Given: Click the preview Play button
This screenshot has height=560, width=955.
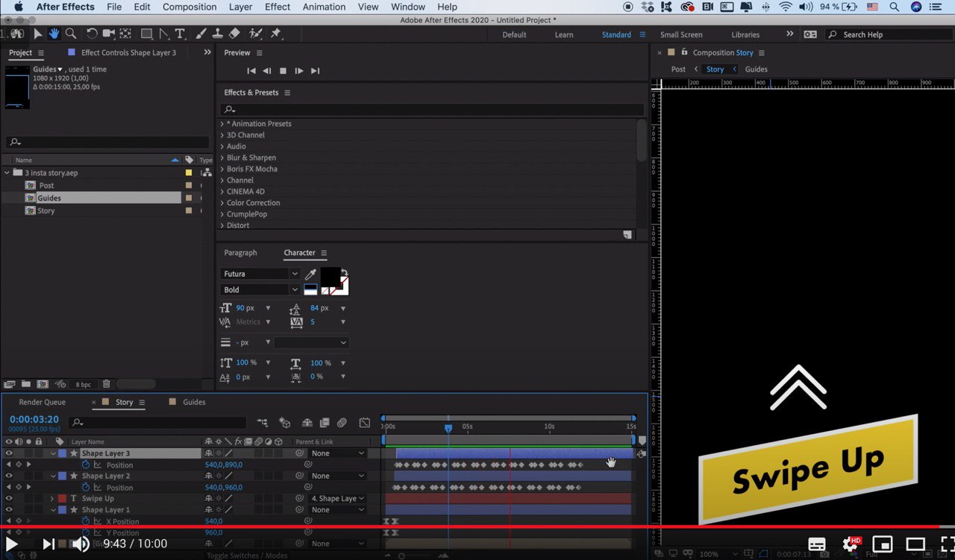Looking at the screenshot, I should 283,71.
